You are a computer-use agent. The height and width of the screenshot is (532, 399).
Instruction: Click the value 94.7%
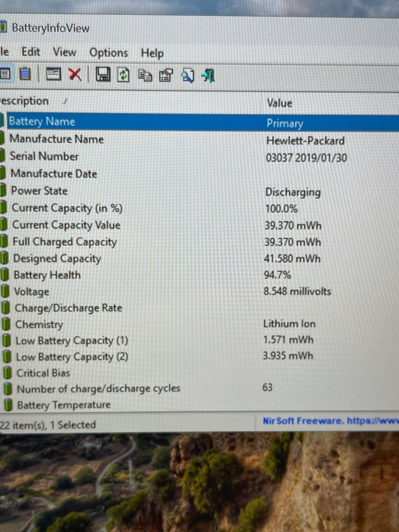(277, 275)
